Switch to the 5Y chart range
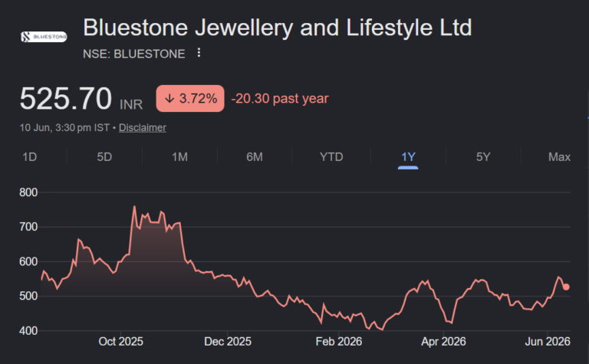The image size is (589, 364). [x=483, y=157]
